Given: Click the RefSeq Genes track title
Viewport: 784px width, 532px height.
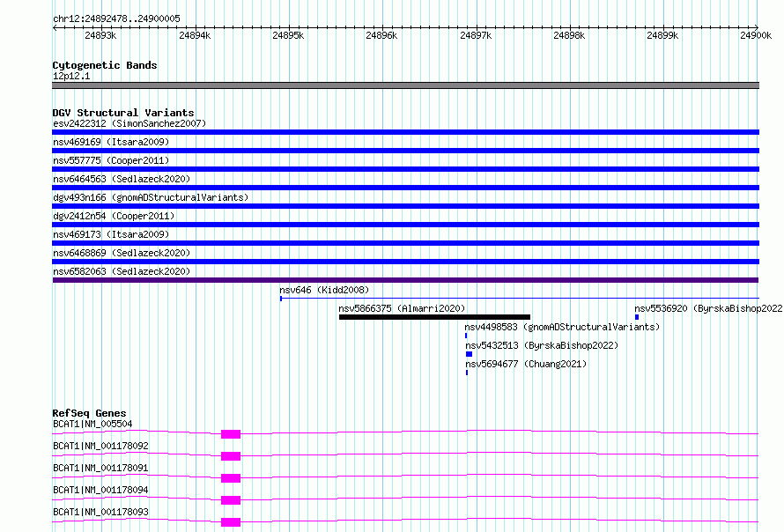Looking at the screenshot, I should click(89, 413).
